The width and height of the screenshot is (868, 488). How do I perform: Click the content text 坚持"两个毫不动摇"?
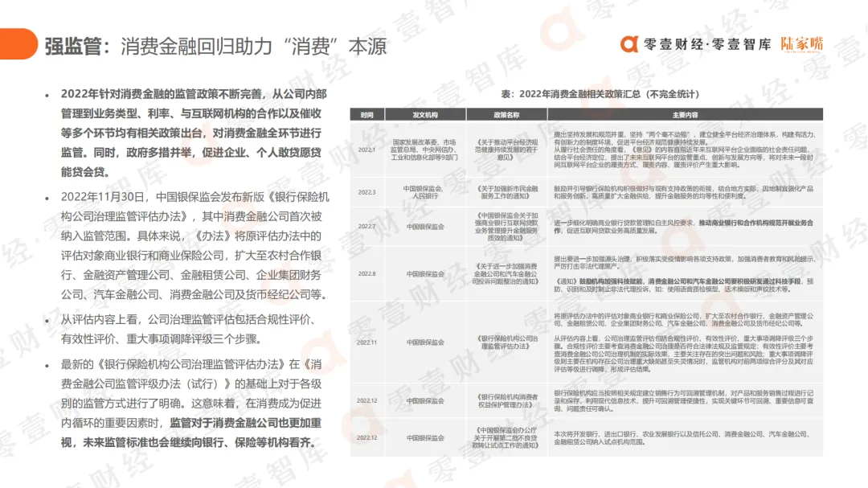(x=660, y=134)
